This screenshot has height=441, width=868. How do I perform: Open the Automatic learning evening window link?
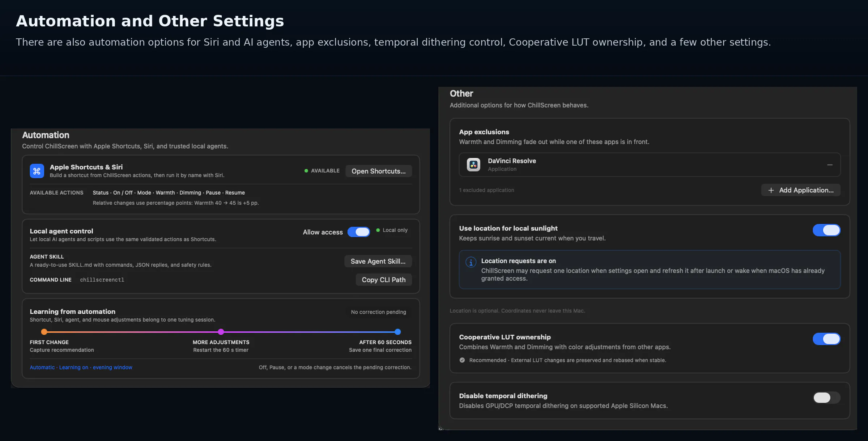pos(81,368)
